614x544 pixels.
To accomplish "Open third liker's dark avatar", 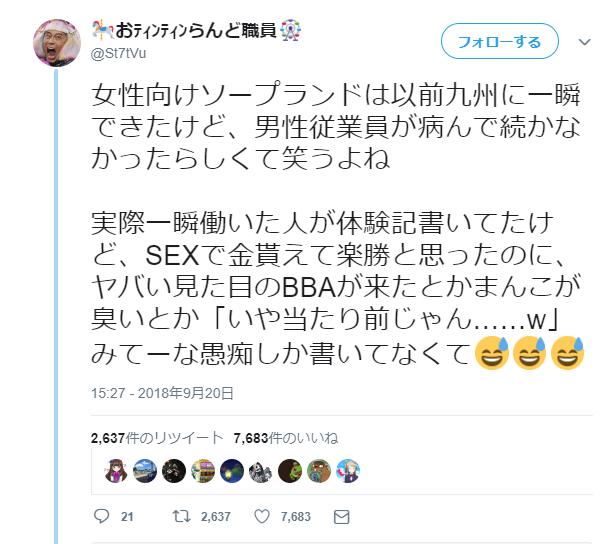I will click(x=174, y=470).
